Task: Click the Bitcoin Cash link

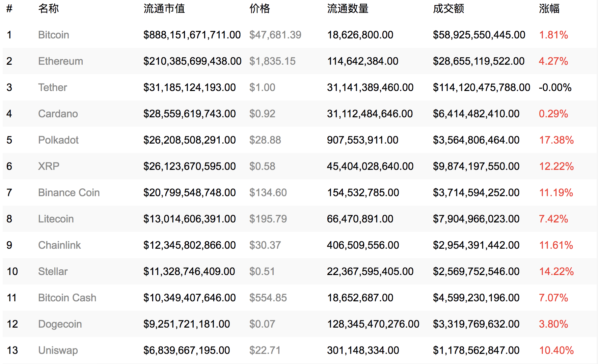Action: (67, 298)
